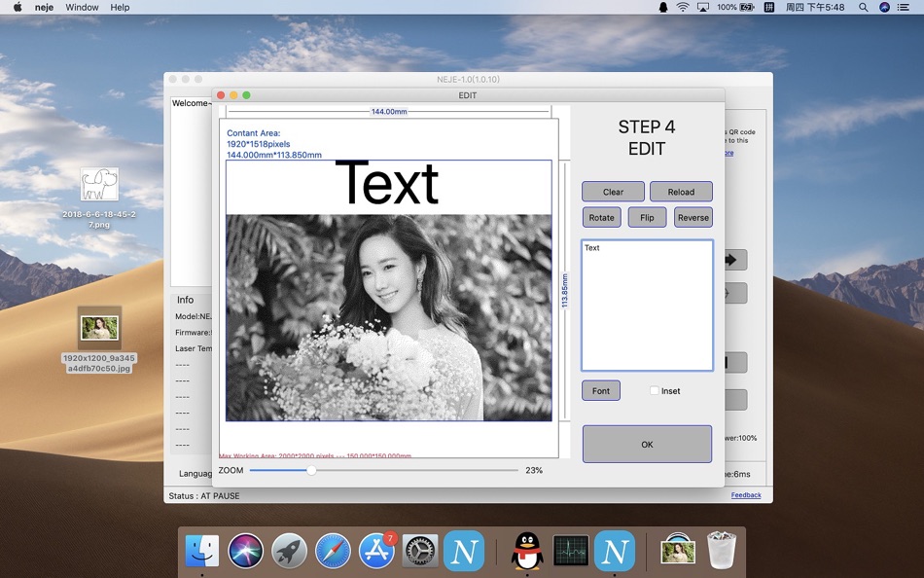Check battery status icon
Viewport: 924px width, 578px height.
[x=747, y=7]
